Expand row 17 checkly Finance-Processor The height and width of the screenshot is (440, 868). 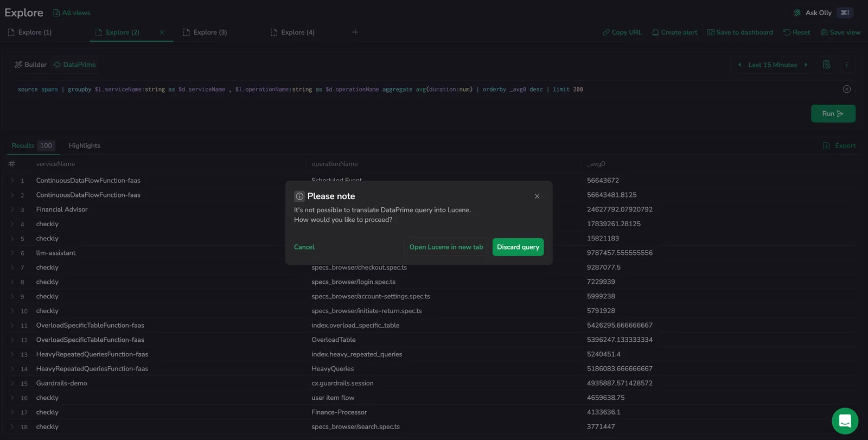[x=12, y=412]
